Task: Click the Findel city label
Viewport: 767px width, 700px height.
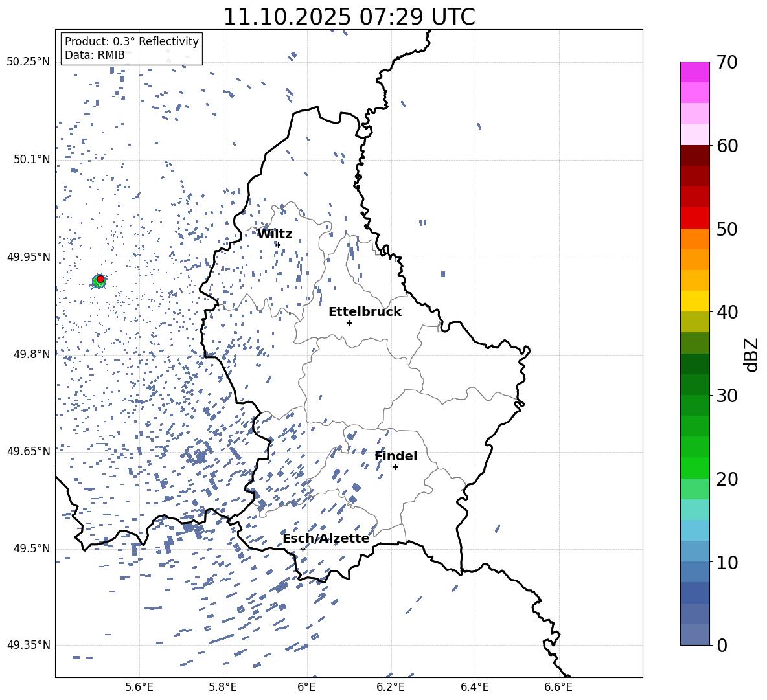Action: pyautogui.click(x=396, y=456)
